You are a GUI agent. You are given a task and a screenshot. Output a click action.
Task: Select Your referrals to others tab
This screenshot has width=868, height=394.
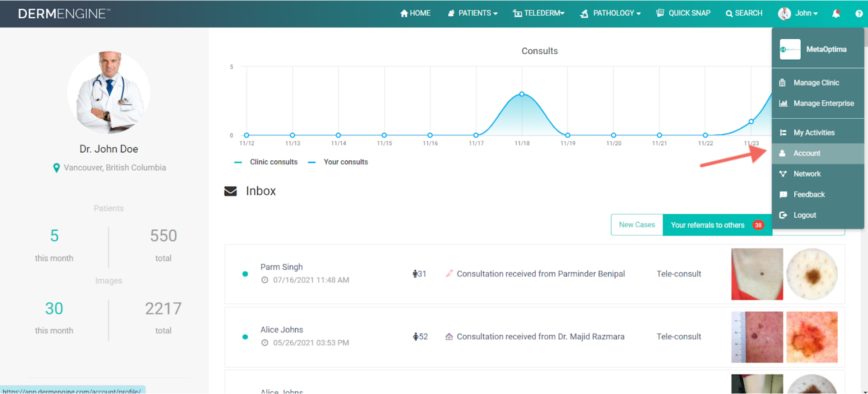click(x=717, y=225)
